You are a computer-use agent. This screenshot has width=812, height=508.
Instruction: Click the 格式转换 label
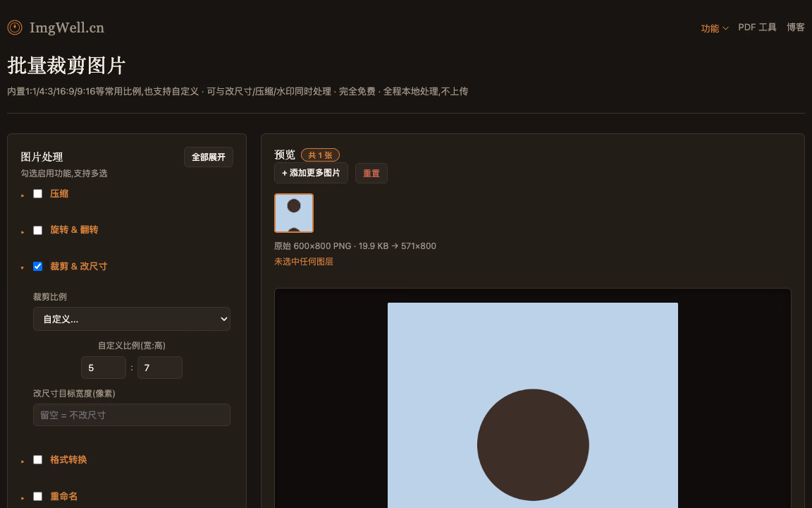[x=68, y=460]
